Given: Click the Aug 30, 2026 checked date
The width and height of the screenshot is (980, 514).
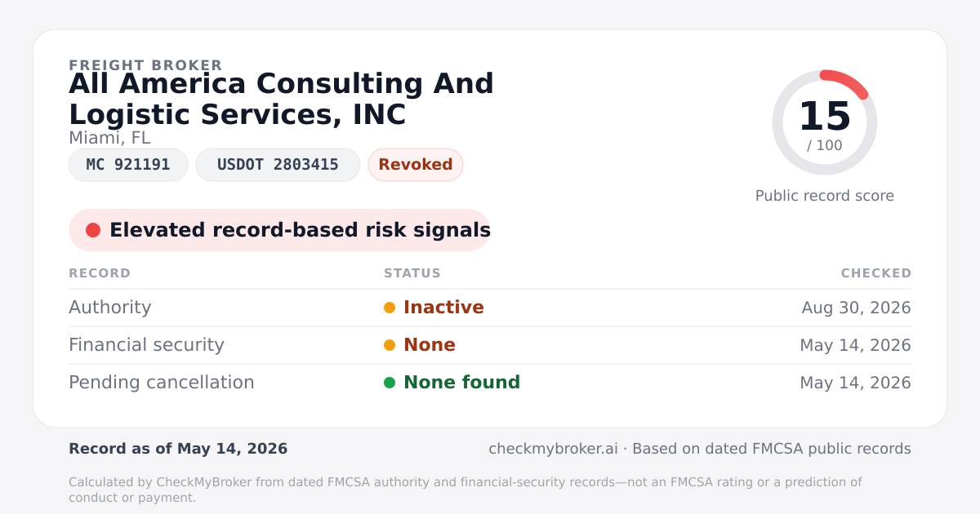Looking at the screenshot, I should 856,308.
